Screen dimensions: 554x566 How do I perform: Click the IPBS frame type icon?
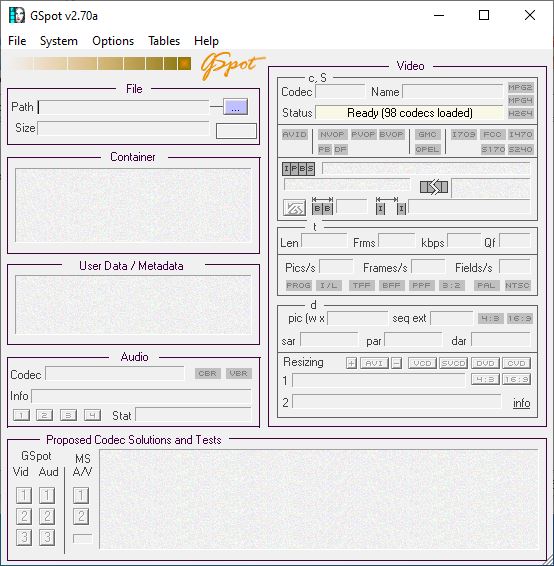pos(298,169)
